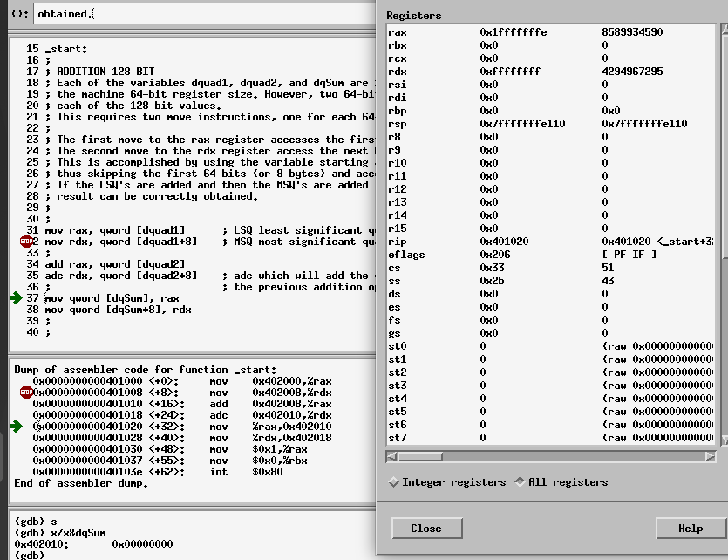This screenshot has width=728, height=560.
Task: Select the ds segment register row
Action: (x=551, y=293)
